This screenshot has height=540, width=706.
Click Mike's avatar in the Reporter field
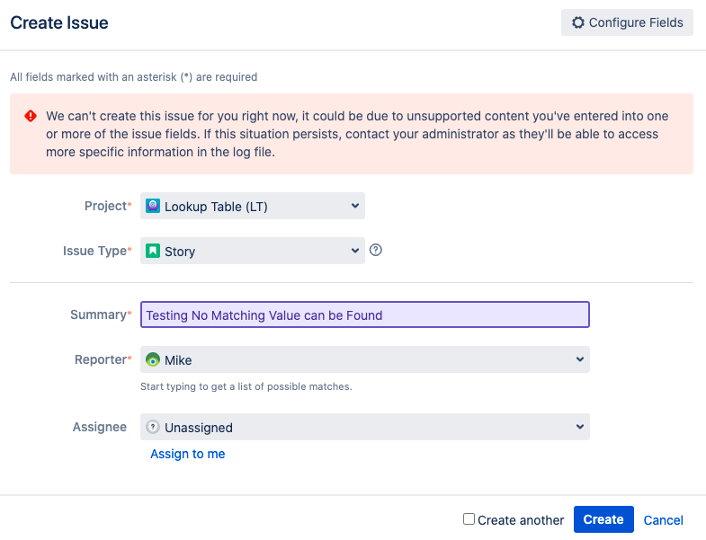coord(153,359)
